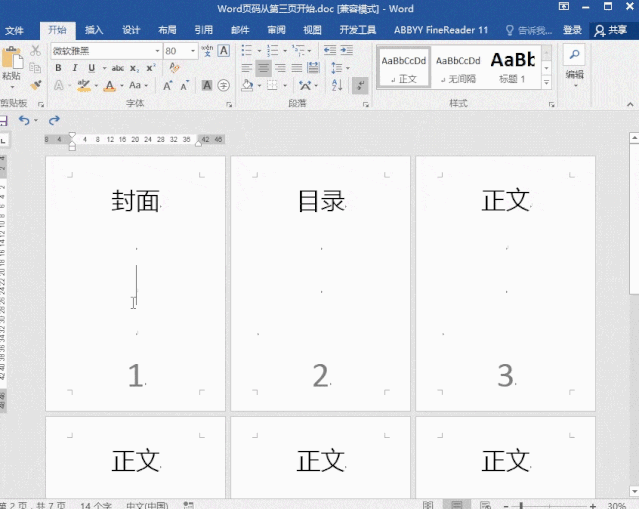The height and width of the screenshot is (509, 639).
Task: Switch to the 布局 tab
Action: (x=167, y=30)
